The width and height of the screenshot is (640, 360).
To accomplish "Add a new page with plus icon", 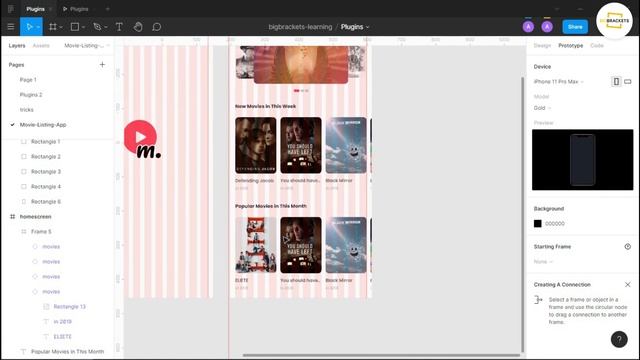I will [x=102, y=64].
